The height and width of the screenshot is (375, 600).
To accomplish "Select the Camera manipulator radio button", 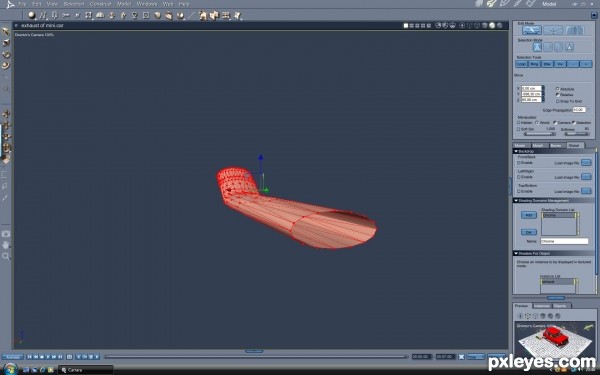I will (x=555, y=122).
